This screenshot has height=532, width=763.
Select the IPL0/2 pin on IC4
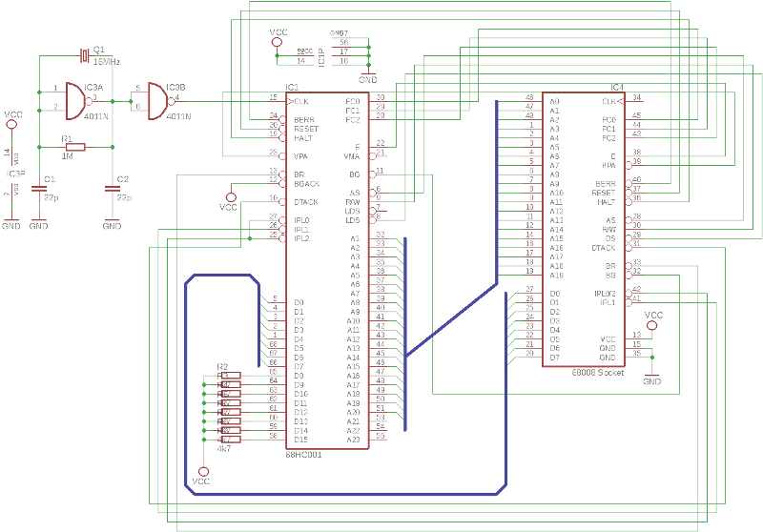[605, 294]
